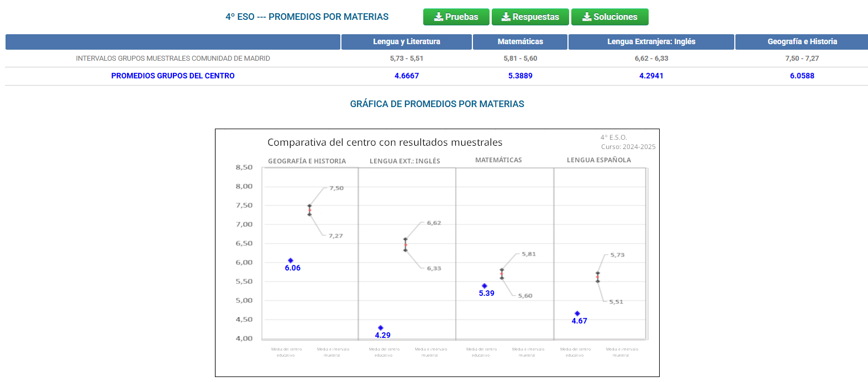This screenshot has width=868, height=382.
Task: Click the center average 5.3889
Action: (520, 76)
